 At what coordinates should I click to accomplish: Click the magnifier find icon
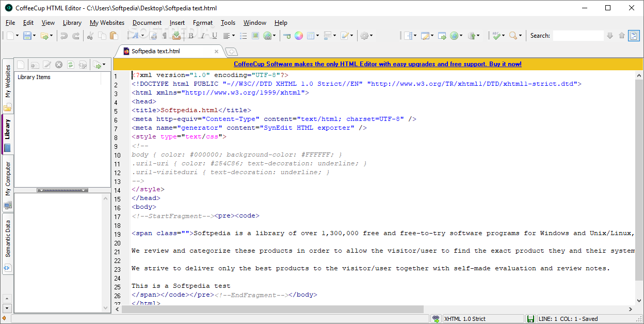(513, 36)
